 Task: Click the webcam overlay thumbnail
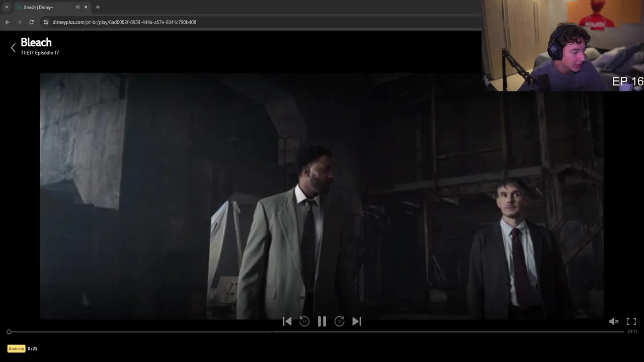(x=563, y=45)
